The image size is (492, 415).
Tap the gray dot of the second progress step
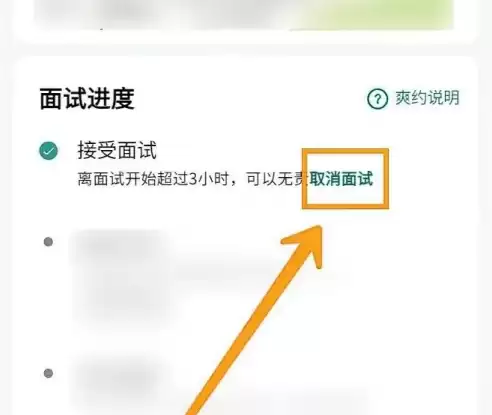pos(48,242)
